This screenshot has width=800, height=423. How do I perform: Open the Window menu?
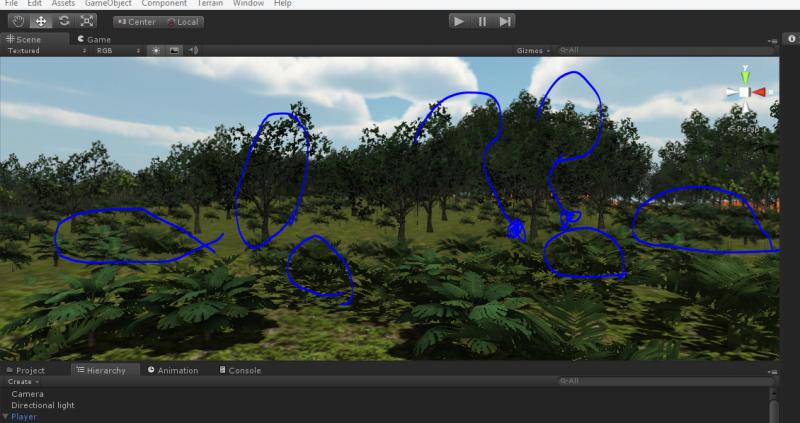coord(248,3)
